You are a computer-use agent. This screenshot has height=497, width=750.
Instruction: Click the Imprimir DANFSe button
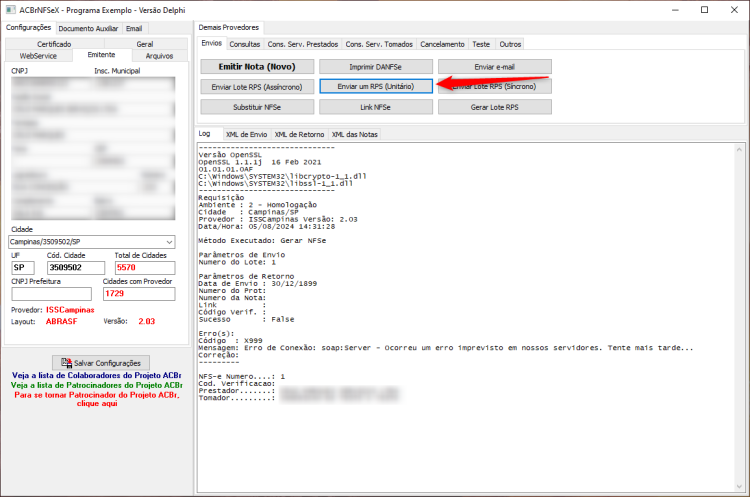(376, 67)
